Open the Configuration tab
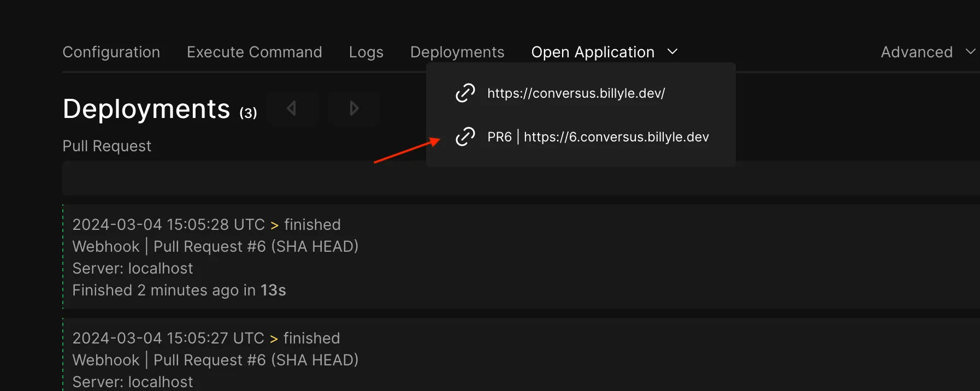The height and width of the screenshot is (391, 980). pos(111,52)
